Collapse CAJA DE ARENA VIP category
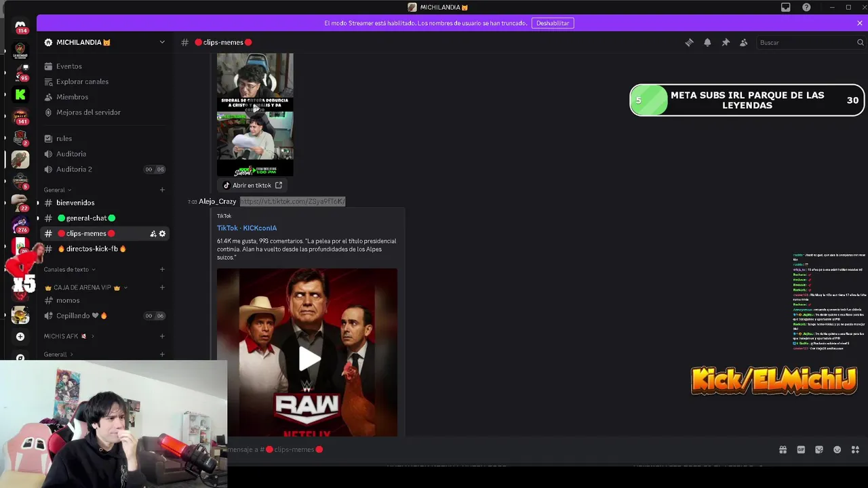Screen dimensions: 868x488 [x=86, y=287]
